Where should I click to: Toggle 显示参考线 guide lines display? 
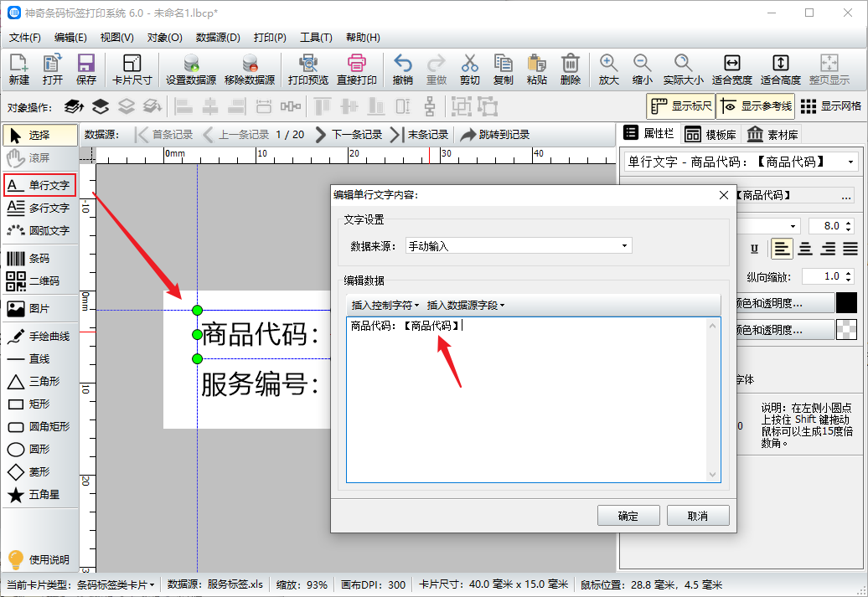click(x=755, y=106)
